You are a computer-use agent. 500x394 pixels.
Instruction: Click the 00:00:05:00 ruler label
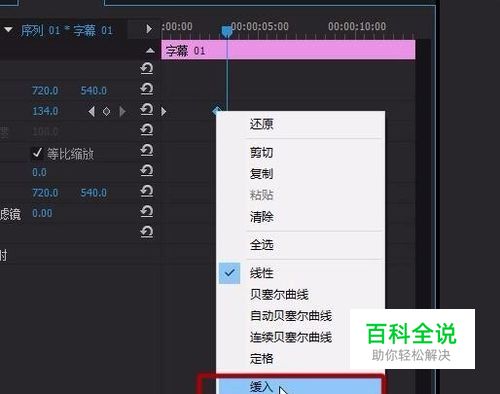click(x=260, y=26)
